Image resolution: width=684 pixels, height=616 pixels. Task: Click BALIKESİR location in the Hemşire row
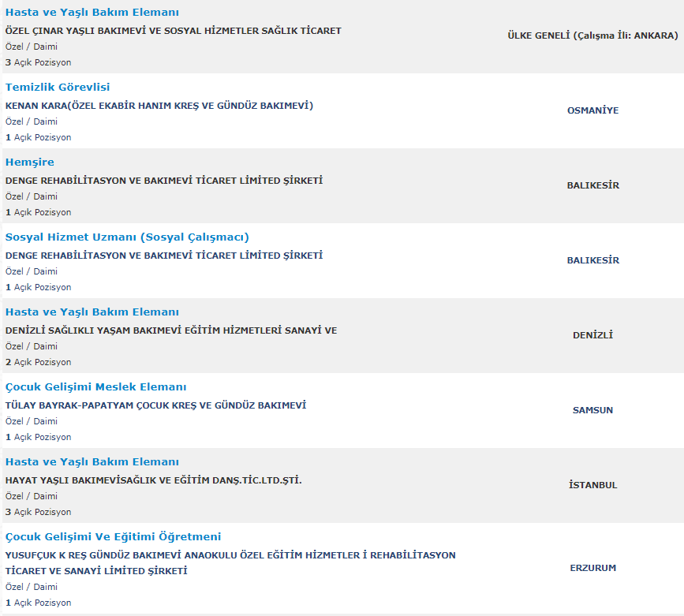592,185
